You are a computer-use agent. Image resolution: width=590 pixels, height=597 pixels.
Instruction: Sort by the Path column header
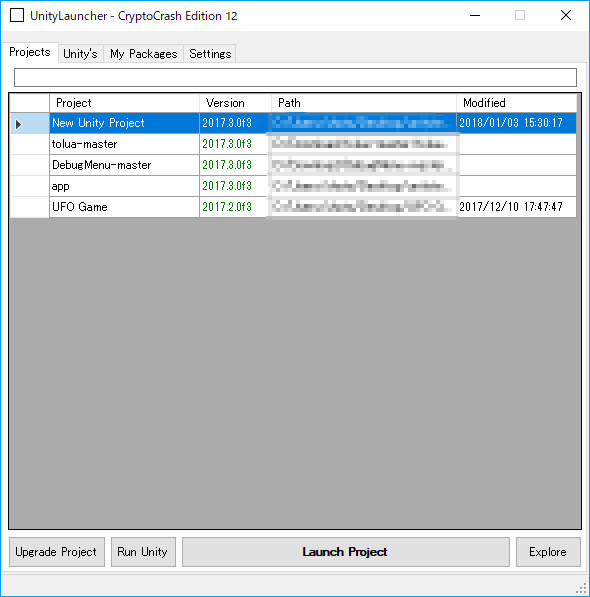[x=364, y=103]
